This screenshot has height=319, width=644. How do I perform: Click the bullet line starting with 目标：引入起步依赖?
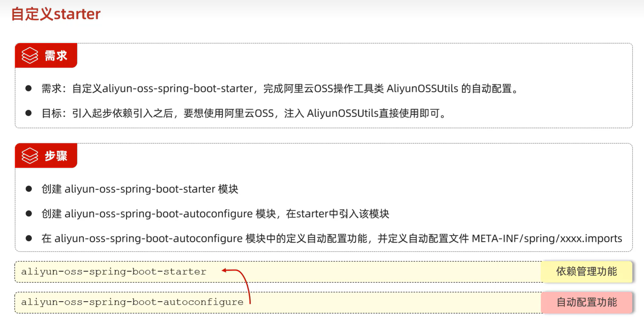(244, 113)
